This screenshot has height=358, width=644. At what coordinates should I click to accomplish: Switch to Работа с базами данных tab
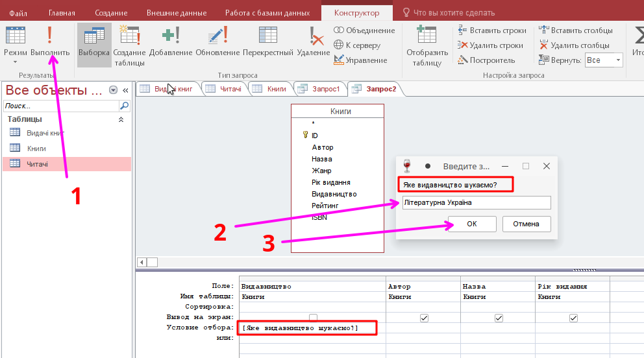coord(267,13)
